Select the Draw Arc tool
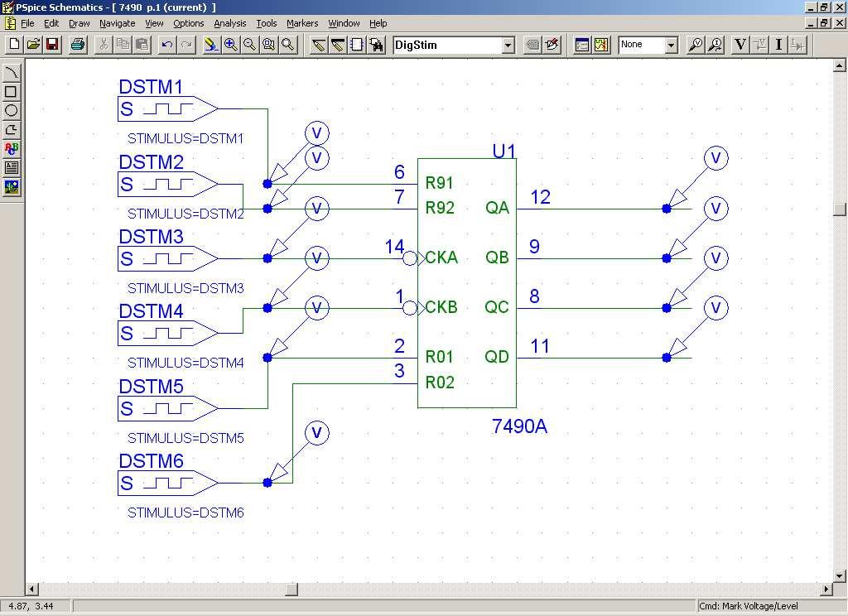 12,73
